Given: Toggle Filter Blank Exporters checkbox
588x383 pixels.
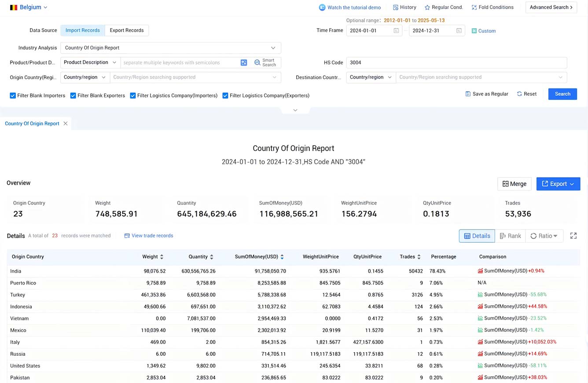Looking at the screenshot, I should [73, 95].
